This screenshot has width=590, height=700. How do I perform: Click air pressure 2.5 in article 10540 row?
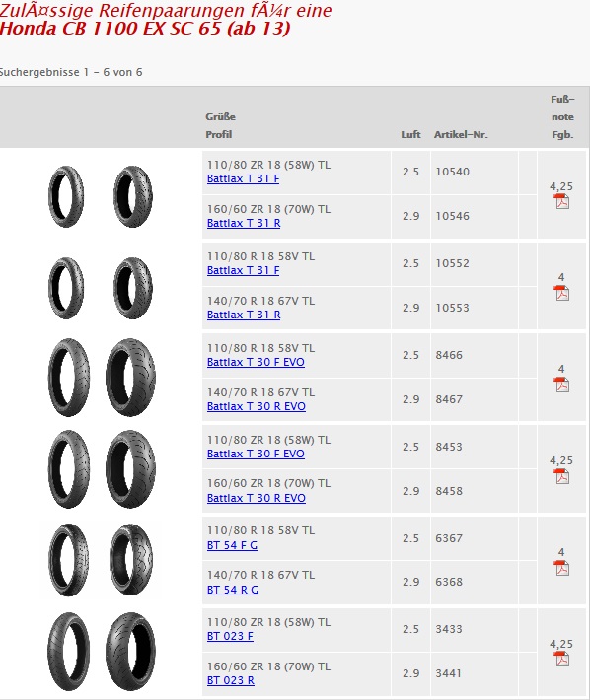(410, 172)
